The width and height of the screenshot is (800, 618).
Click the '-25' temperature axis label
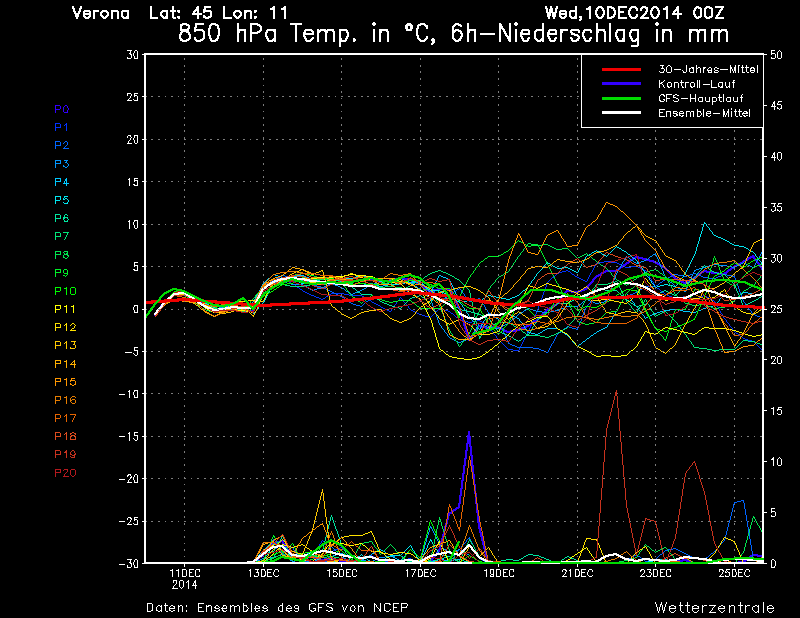129,522
